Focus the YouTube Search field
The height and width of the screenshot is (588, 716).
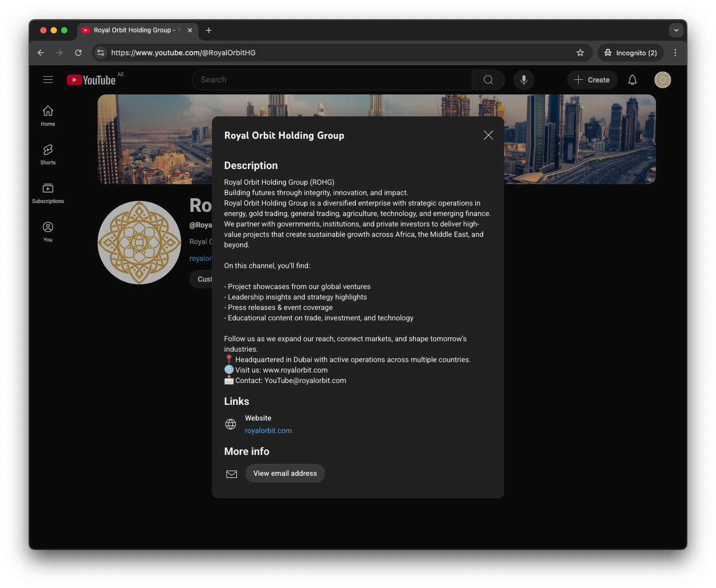[x=332, y=80]
